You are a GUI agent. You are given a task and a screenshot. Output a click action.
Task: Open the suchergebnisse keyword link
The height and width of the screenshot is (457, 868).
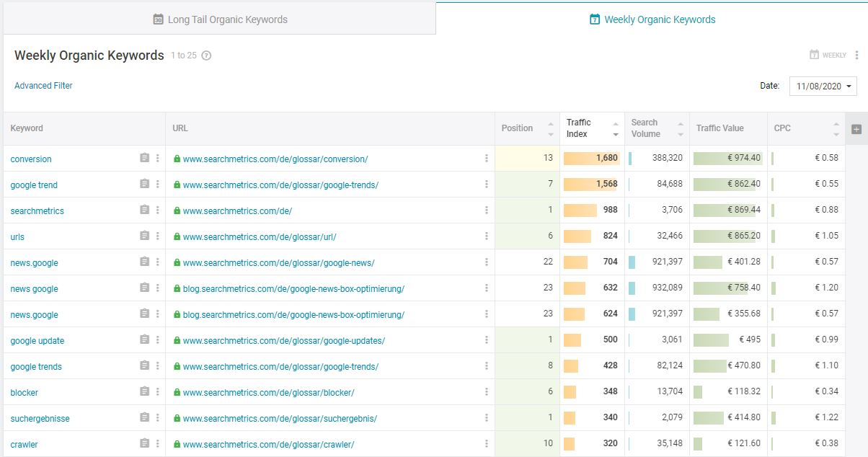[x=40, y=419]
